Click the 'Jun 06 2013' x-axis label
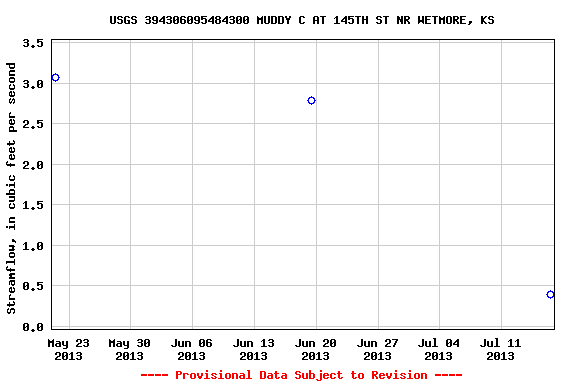This screenshot has width=576, height=384. [x=191, y=349]
